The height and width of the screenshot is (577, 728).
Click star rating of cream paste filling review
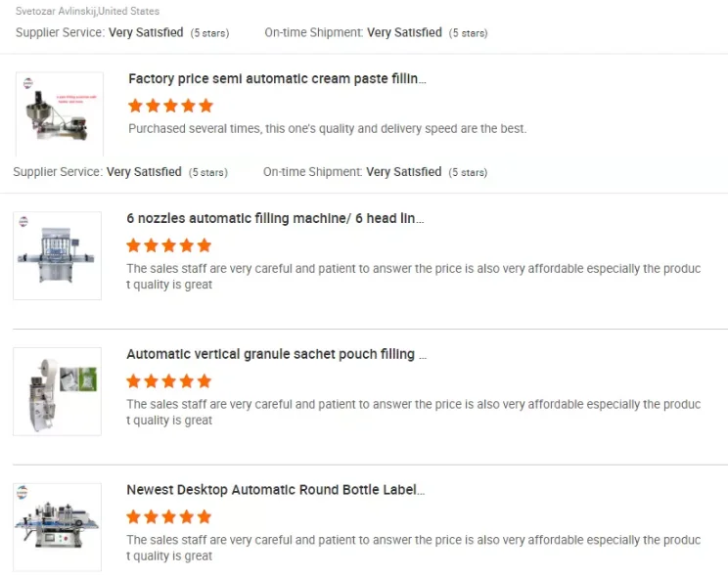(x=170, y=106)
